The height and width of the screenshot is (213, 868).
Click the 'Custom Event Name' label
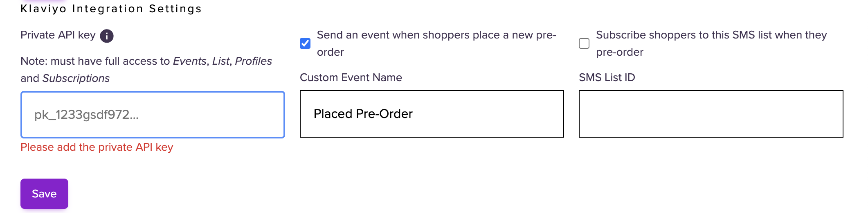pyautogui.click(x=351, y=77)
